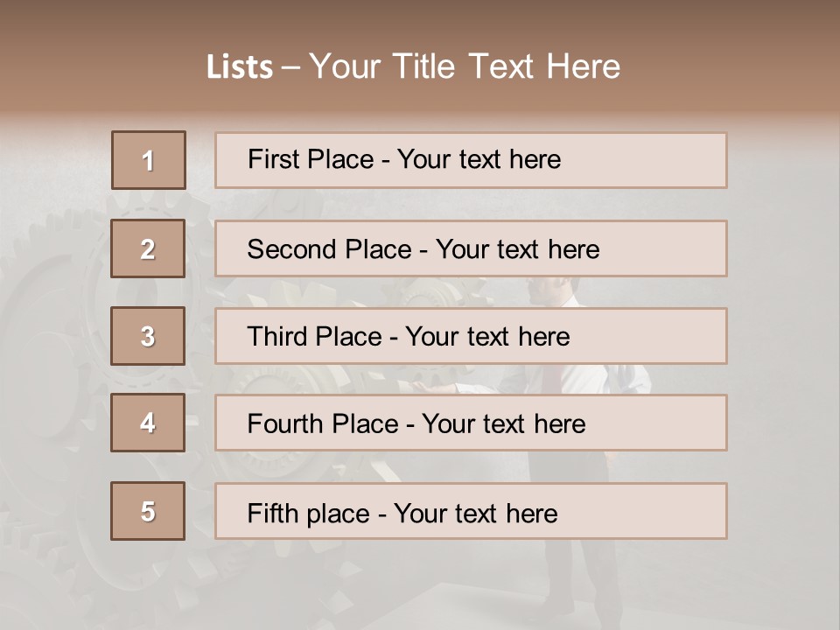840x630 pixels.
Task: Select the number 2 box
Action: point(148,248)
